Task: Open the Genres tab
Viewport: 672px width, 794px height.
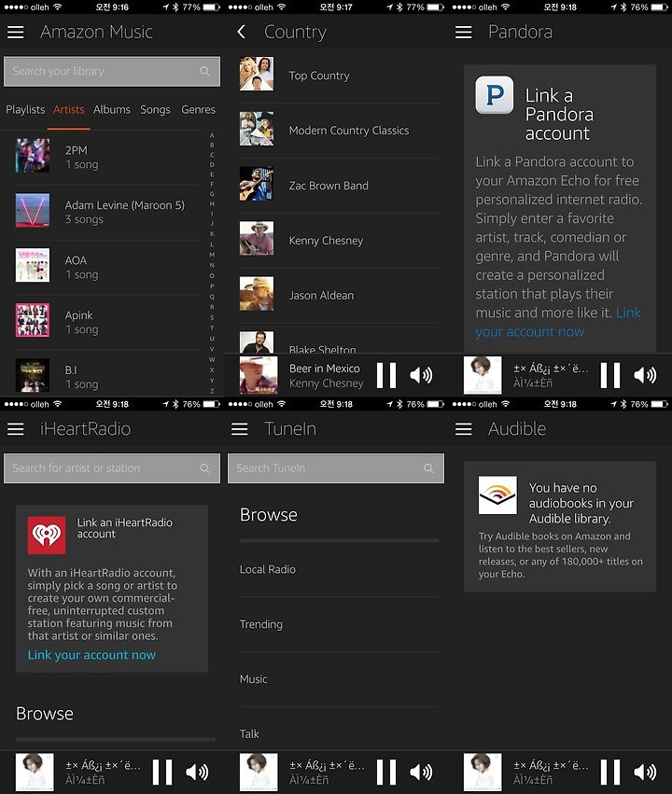Action: 198,109
